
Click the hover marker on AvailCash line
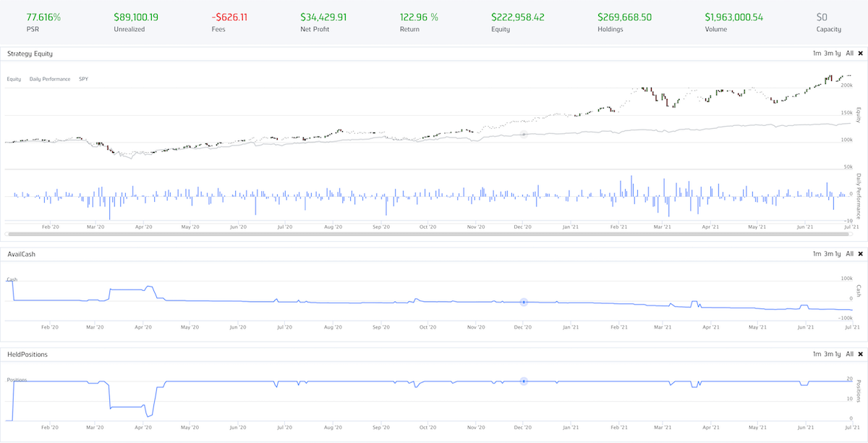tap(524, 302)
